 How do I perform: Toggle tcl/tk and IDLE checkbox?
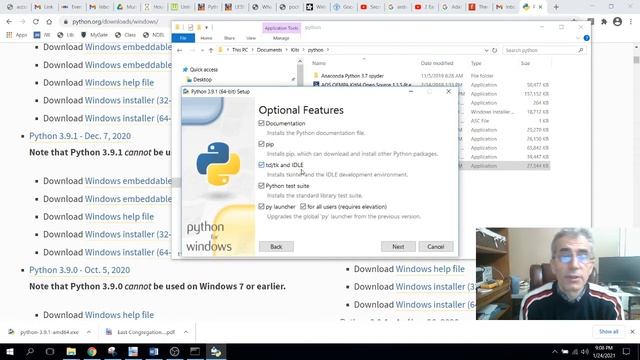click(x=261, y=165)
